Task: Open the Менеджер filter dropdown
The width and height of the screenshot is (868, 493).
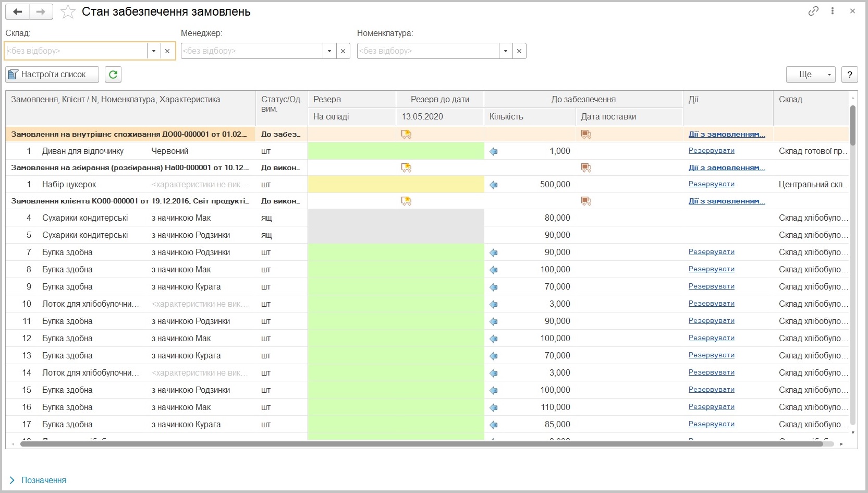Action: (329, 51)
